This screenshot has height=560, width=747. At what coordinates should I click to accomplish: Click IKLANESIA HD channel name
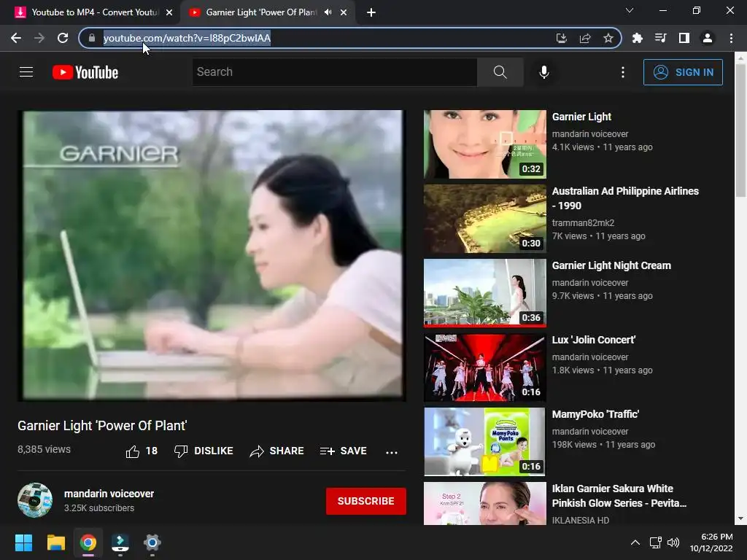(580, 520)
